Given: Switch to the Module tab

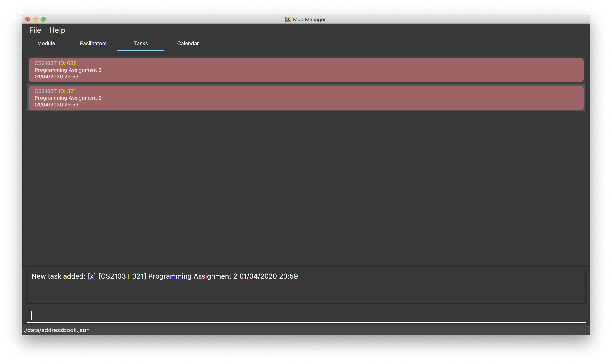Looking at the screenshot, I should pos(46,43).
